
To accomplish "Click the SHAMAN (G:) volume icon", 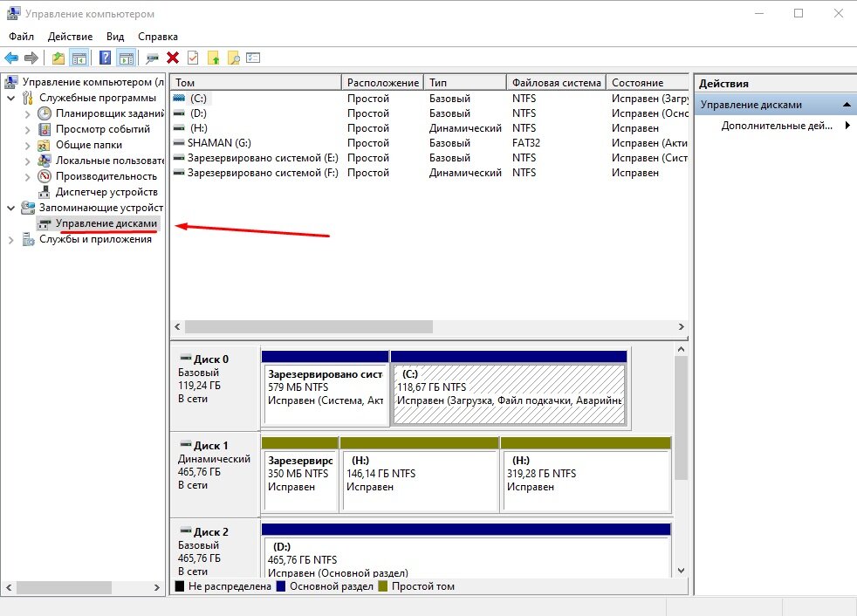I will coord(179,143).
